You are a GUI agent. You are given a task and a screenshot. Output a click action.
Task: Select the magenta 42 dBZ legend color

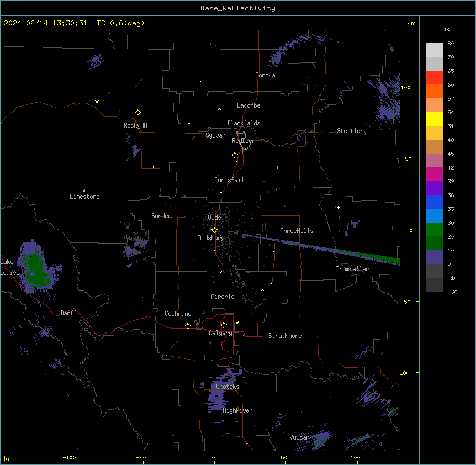coord(434,174)
